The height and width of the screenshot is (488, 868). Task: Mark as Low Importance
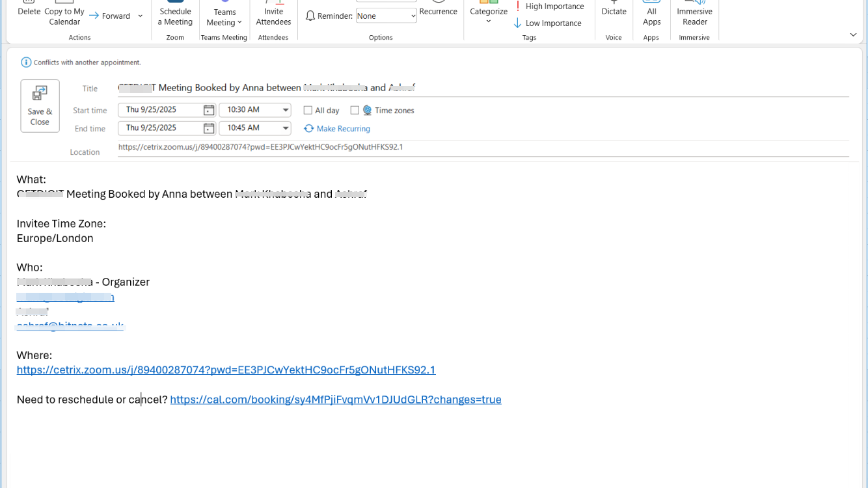point(547,23)
